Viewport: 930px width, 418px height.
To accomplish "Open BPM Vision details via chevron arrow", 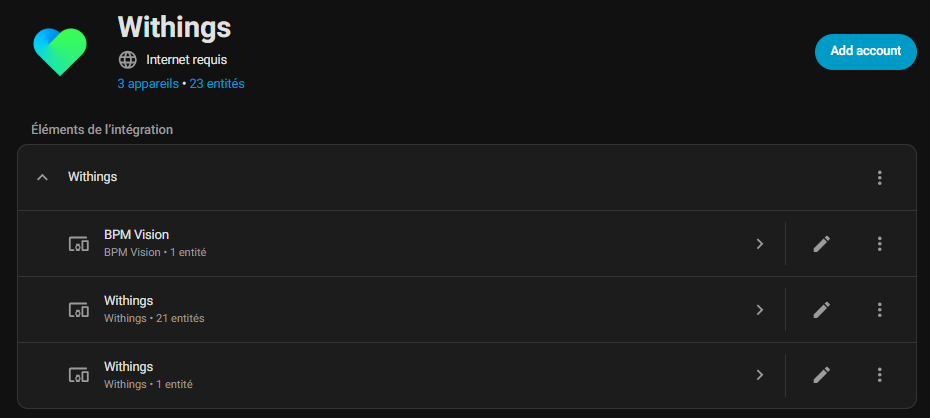I will coord(759,243).
